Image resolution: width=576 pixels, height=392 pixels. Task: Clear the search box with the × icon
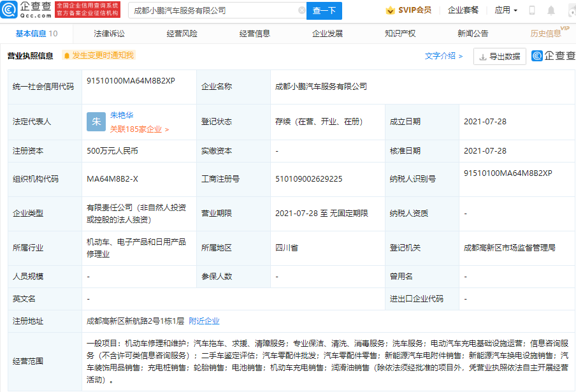pyautogui.click(x=302, y=11)
